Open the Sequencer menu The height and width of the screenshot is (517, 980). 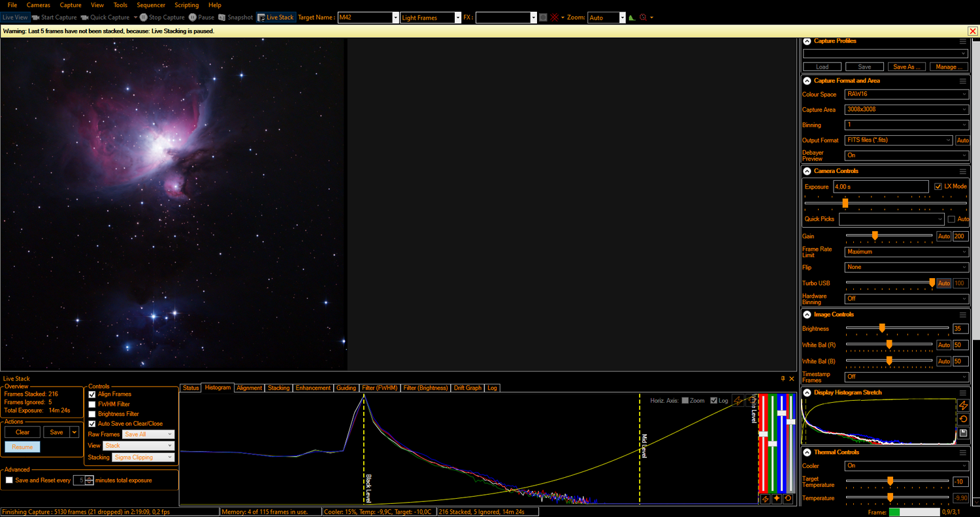150,5
